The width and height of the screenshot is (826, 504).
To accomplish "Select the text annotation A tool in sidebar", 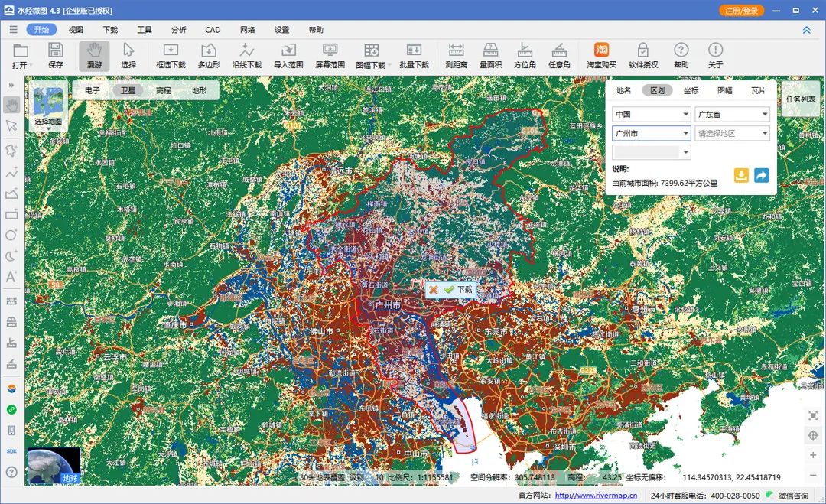I will pyautogui.click(x=11, y=277).
